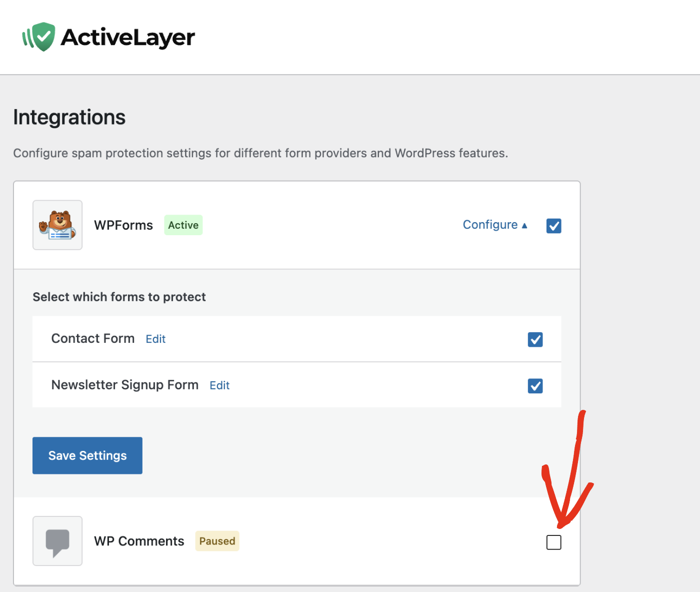
Task: Click the ActiveLayer brand name text
Action: point(128,38)
